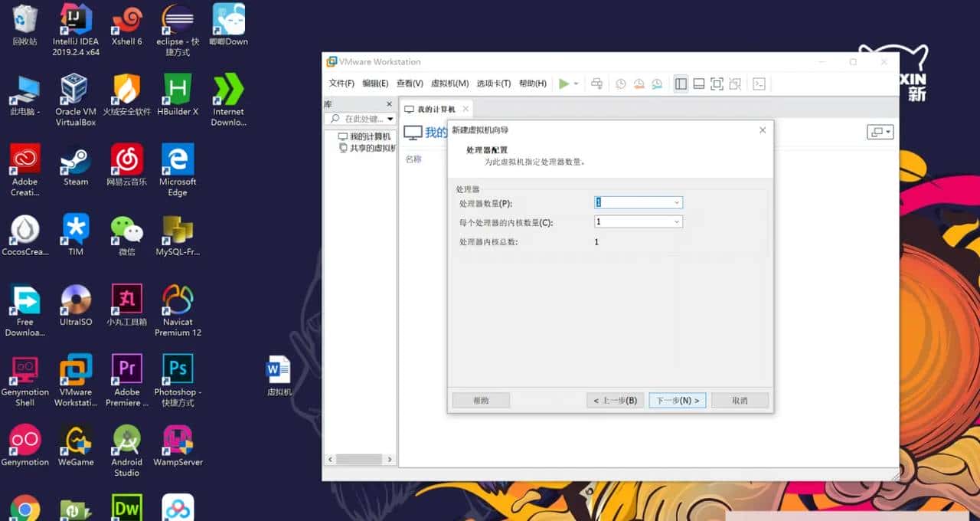The height and width of the screenshot is (521, 980).
Task: Toggle the thumbnail bar icon
Action: [x=699, y=84]
